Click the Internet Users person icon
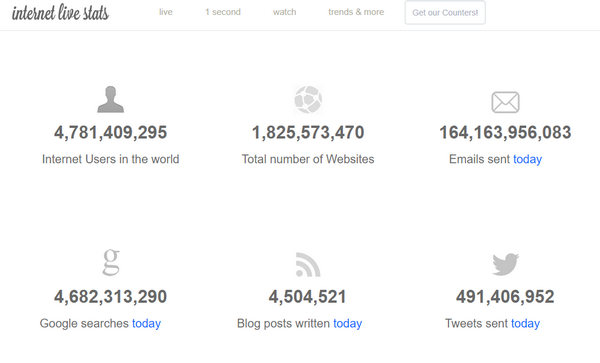The image size is (600, 363). 111,99
